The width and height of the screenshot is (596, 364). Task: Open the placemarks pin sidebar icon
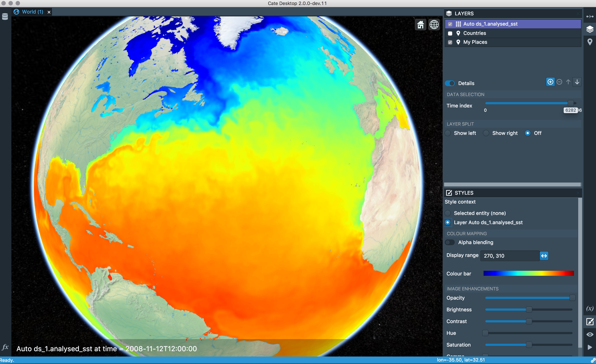(590, 42)
